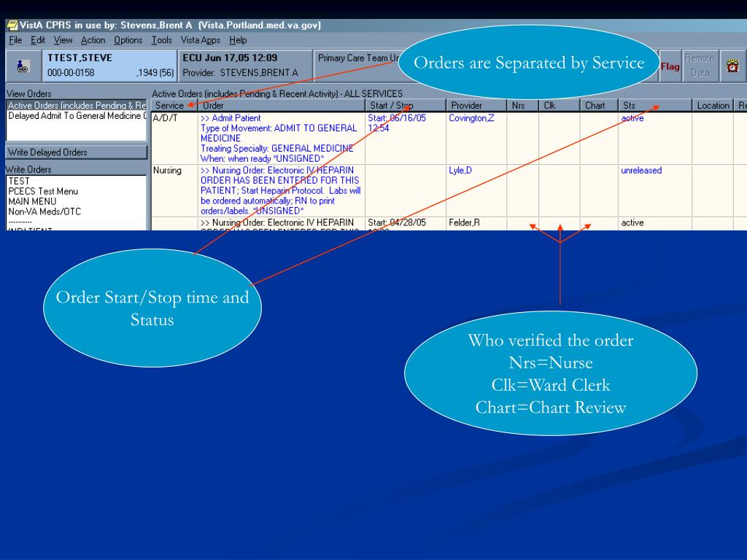Click the Service column header
Image resolution: width=747 pixels, height=560 pixels.
(x=174, y=105)
